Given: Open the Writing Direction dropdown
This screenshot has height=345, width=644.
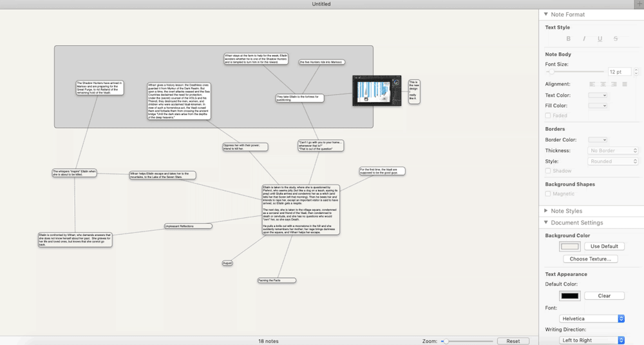Looking at the screenshot, I should tap(592, 340).
